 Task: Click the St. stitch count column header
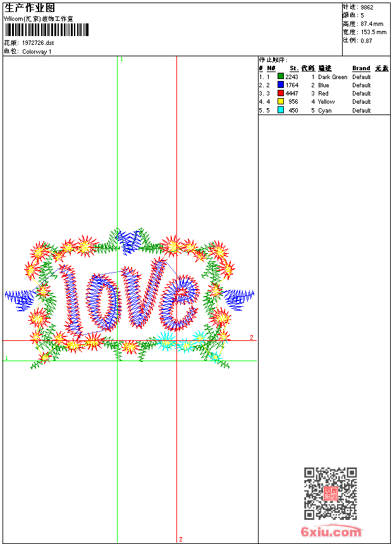293,68
